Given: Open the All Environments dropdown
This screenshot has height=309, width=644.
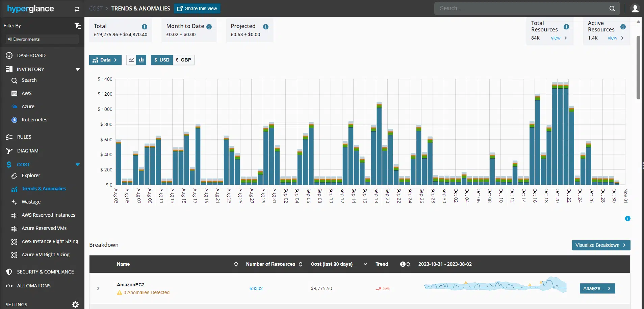Looking at the screenshot, I should pyautogui.click(x=42, y=39).
